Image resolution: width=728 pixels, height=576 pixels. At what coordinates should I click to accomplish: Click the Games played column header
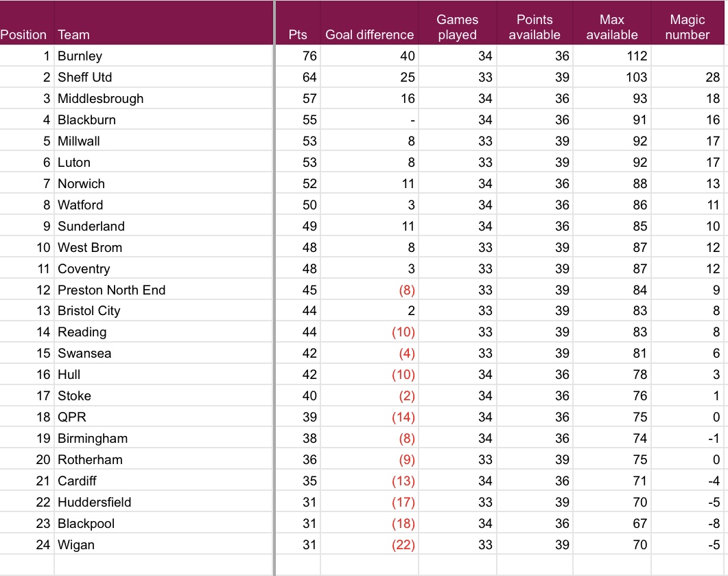[x=457, y=27]
